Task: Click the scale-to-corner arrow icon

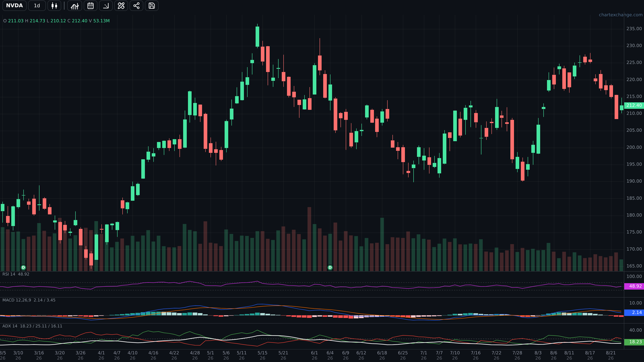Action: coord(106,5)
